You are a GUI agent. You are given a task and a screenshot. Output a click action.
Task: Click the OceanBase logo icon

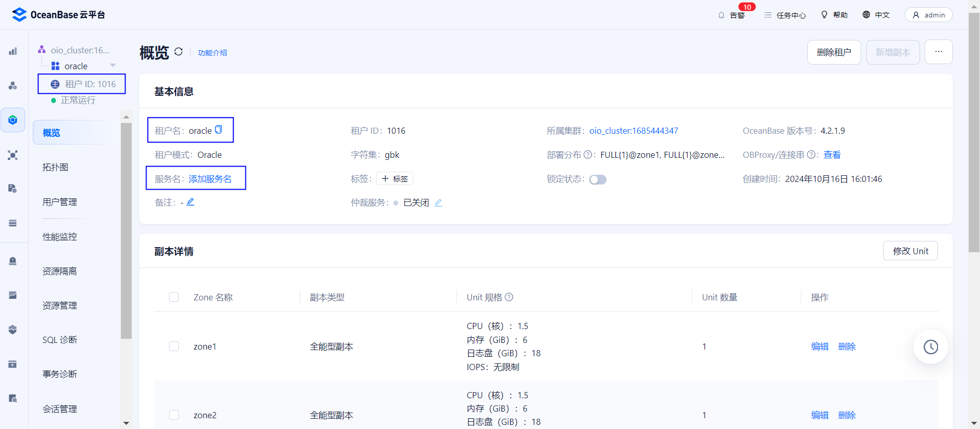point(19,14)
